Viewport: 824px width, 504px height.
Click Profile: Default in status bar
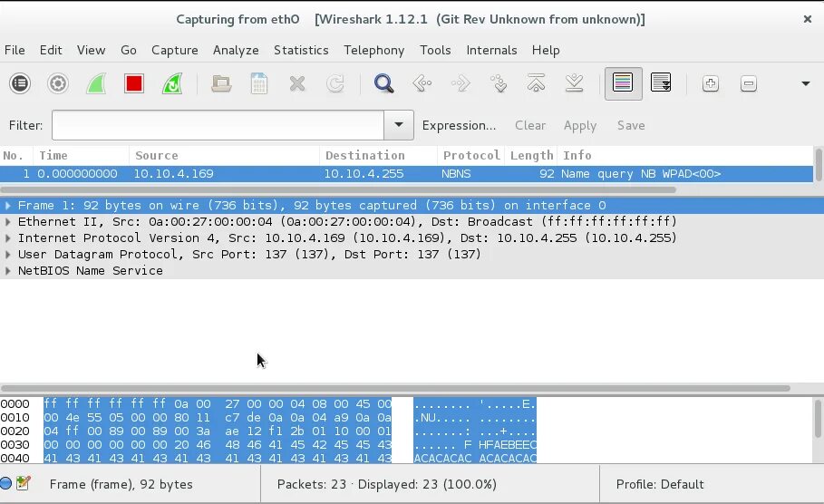(660, 484)
